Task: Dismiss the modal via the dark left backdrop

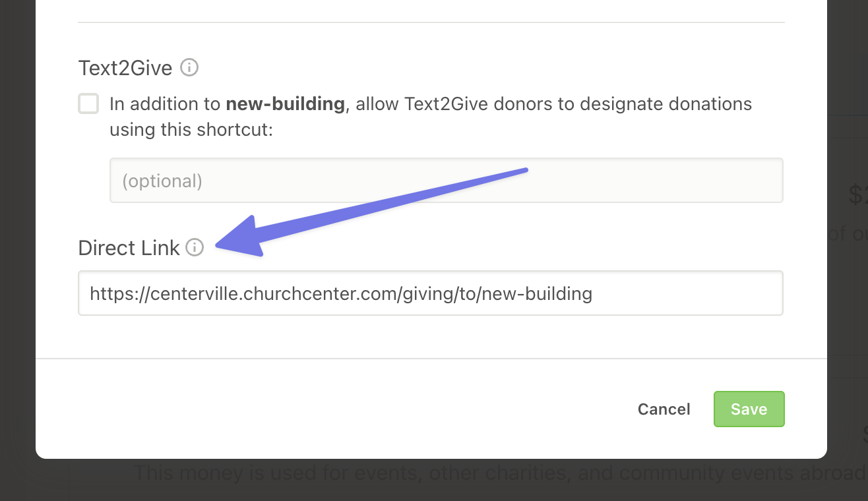Action: click(x=18, y=250)
